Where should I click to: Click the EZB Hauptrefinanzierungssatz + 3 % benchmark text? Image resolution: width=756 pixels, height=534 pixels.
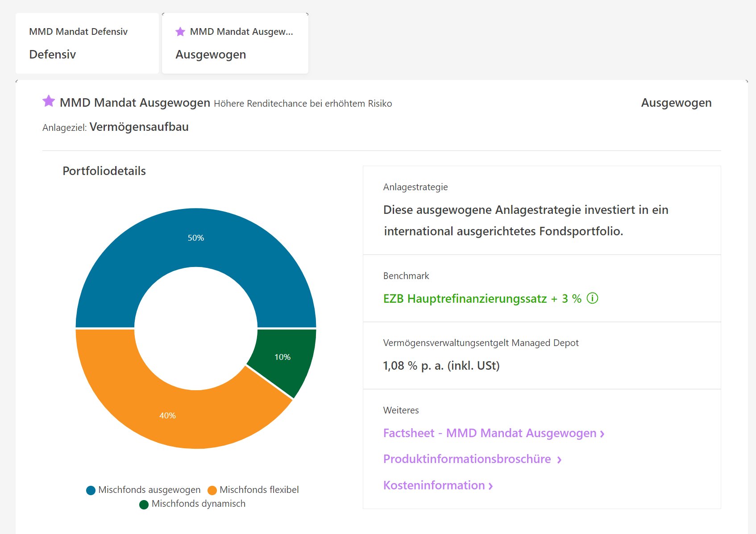[x=482, y=299]
